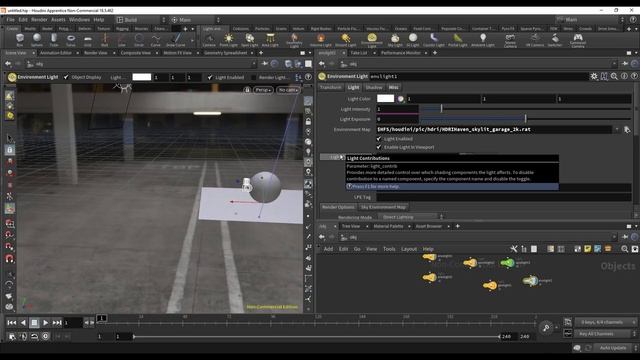Image resolution: width=640 pixels, height=360 pixels.
Task: Select the Box shelf tool
Action: pos(20,40)
